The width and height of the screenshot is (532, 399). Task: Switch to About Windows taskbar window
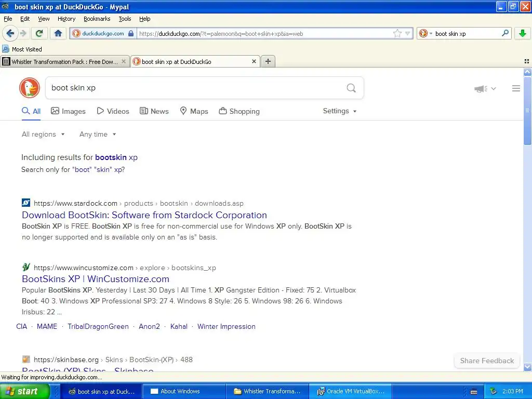pyautogui.click(x=183, y=391)
